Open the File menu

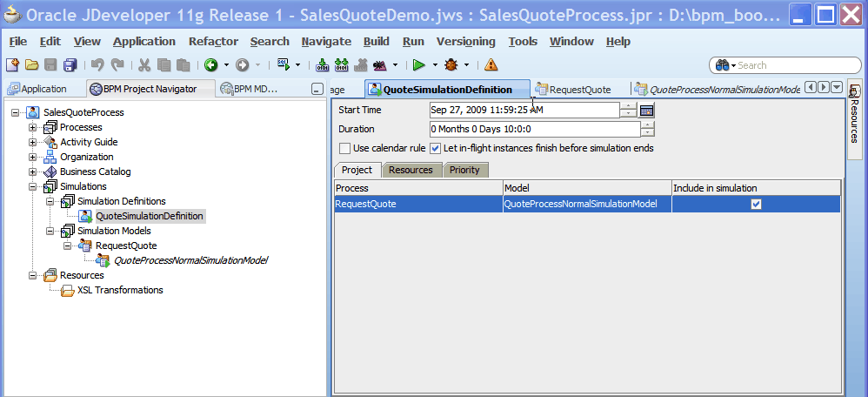(x=17, y=42)
